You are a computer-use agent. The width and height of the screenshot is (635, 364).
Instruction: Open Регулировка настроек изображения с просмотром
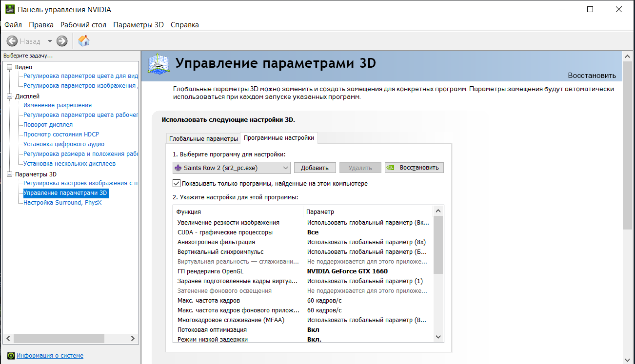81,183
